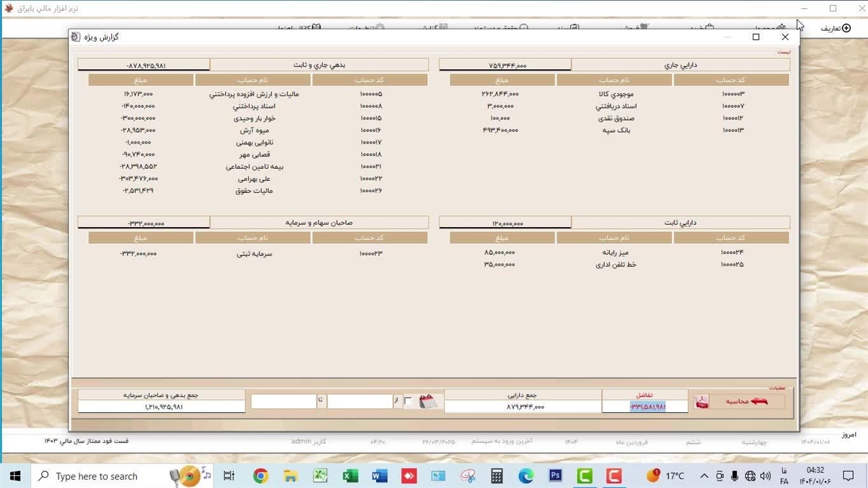
Task: Click the 'از' start date input field
Action: [359, 401]
